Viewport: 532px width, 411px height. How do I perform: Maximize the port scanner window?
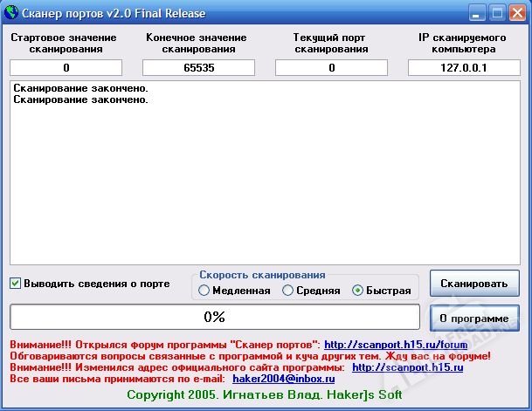tap(496, 12)
